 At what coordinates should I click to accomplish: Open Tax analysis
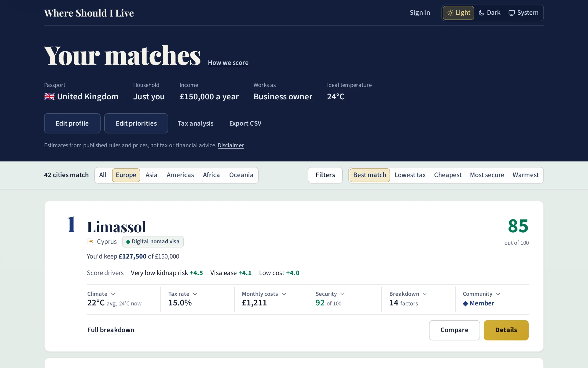[196, 123]
